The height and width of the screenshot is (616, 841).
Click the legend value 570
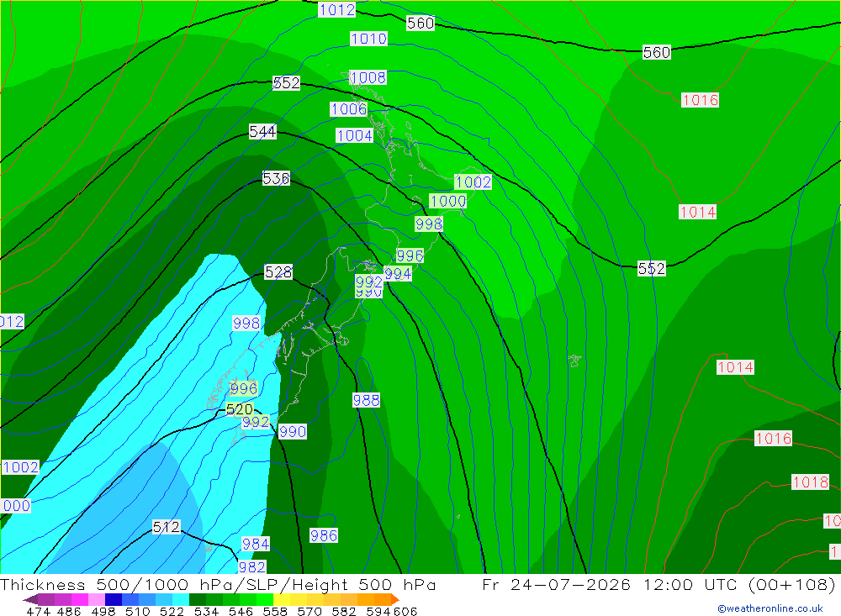(309, 611)
